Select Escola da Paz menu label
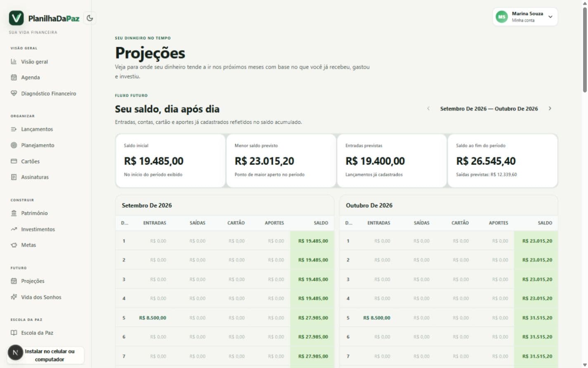588x368 pixels. [x=37, y=332]
